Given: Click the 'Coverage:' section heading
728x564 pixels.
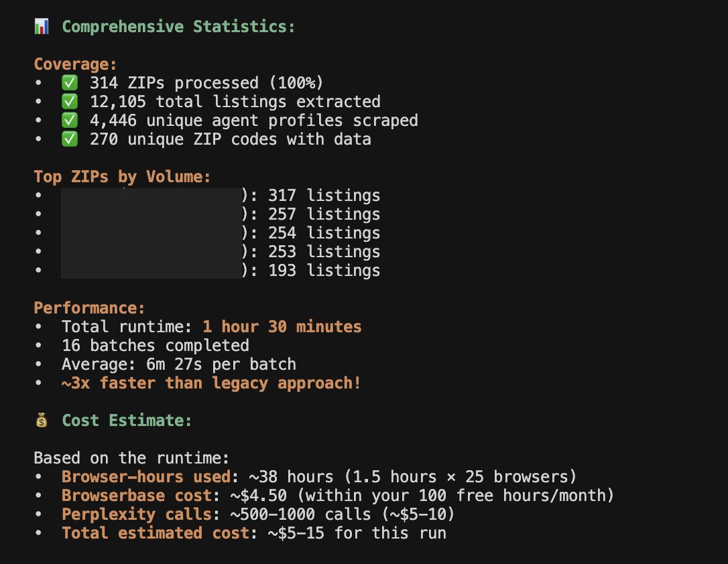Looking at the screenshot, I should coord(75,64).
